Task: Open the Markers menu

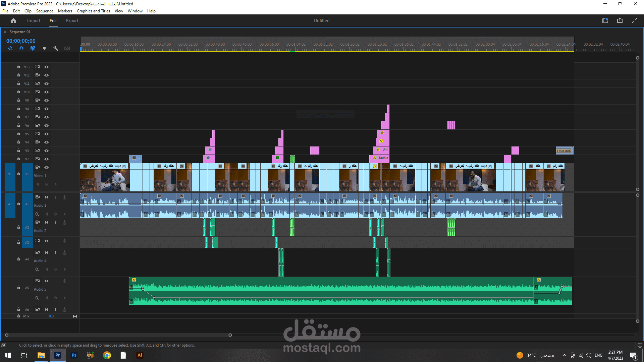Action: pos(65,11)
